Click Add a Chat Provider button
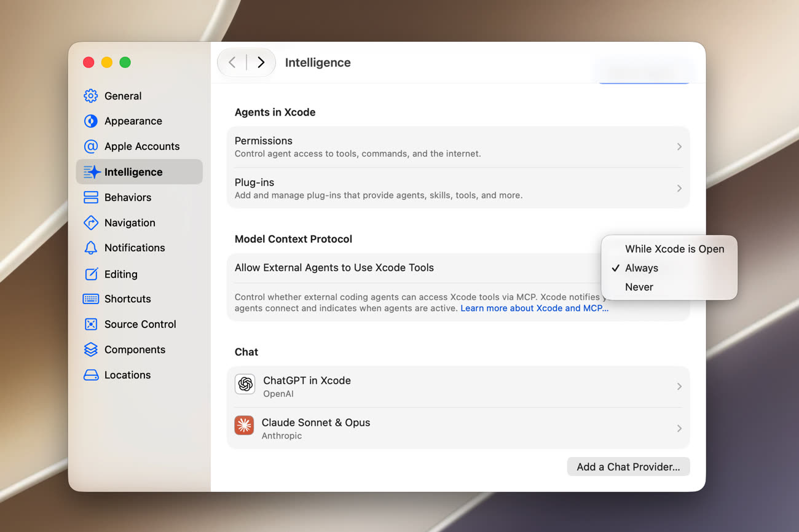Screen dimensions: 799x532 pos(628,467)
